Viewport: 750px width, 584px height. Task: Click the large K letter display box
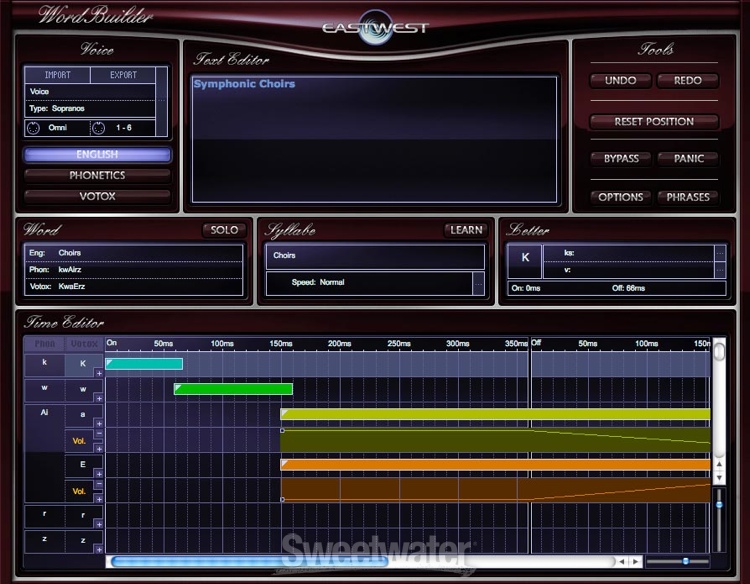525,261
